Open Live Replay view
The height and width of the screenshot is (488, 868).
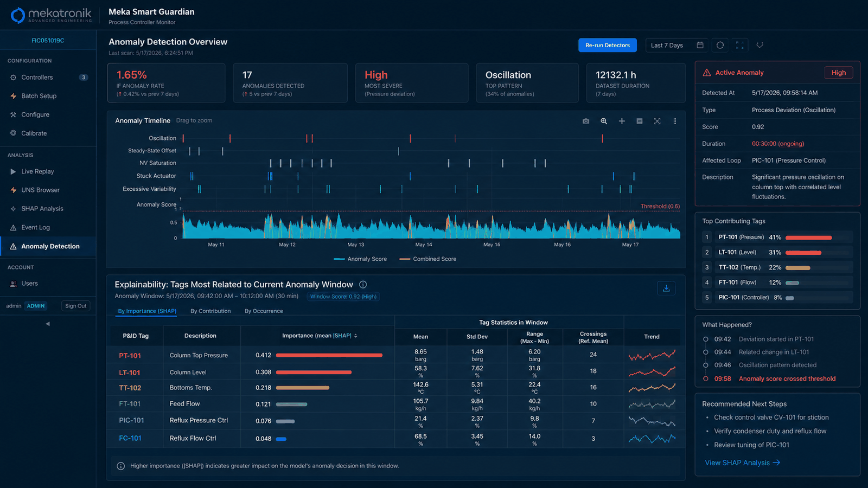[48, 171]
